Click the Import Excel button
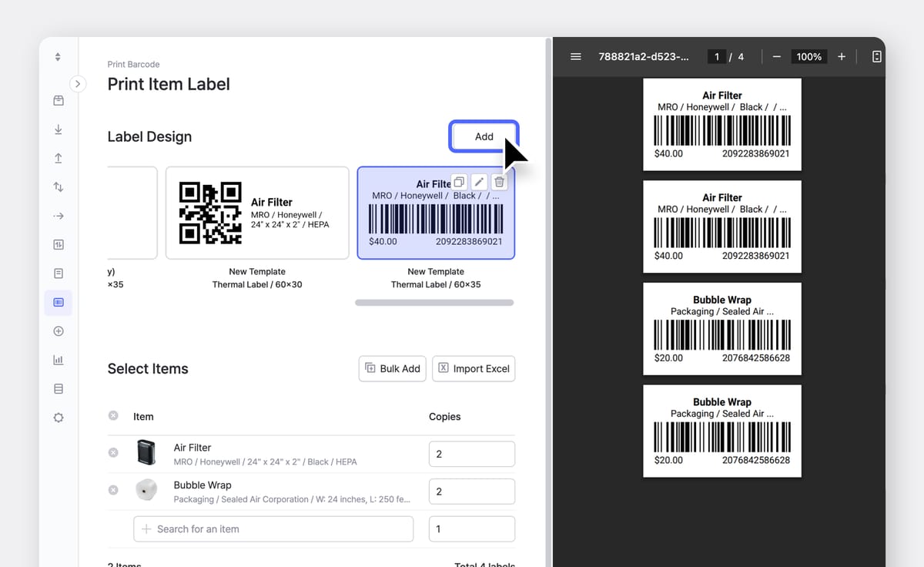This screenshot has height=567, width=924. (x=474, y=368)
